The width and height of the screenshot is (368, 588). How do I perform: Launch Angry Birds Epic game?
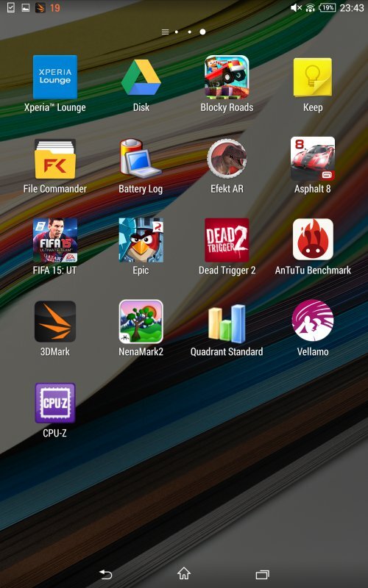click(x=141, y=240)
